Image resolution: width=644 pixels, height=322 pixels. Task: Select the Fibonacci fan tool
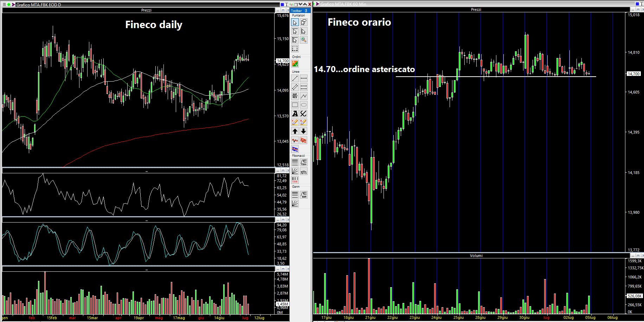tap(295, 171)
